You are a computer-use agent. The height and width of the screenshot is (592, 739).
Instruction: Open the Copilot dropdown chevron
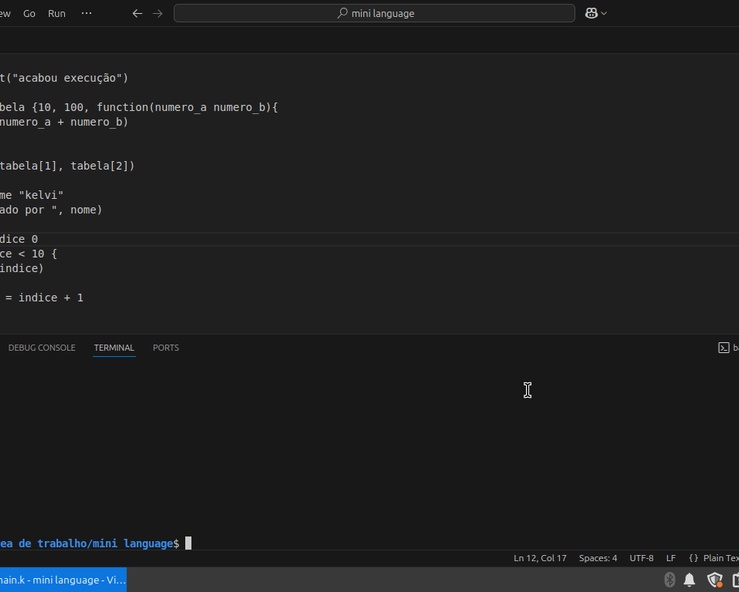pyautogui.click(x=604, y=13)
